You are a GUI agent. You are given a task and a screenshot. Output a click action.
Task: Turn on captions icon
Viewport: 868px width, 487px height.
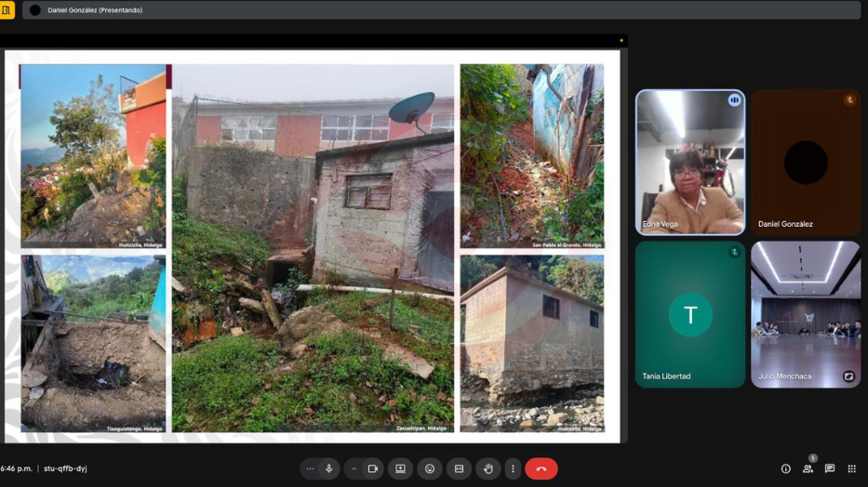tap(459, 469)
